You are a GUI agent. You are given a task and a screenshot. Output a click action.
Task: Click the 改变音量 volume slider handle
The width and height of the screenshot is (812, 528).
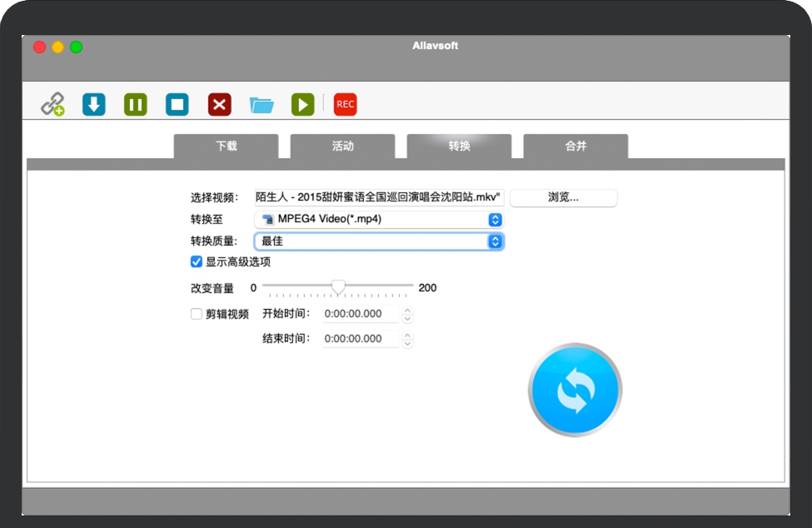tap(338, 287)
